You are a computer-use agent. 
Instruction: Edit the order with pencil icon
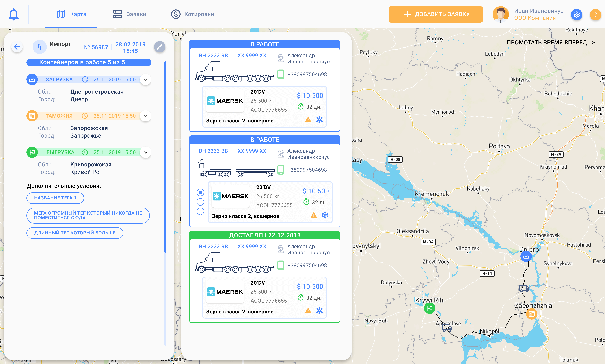tap(160, 47)
